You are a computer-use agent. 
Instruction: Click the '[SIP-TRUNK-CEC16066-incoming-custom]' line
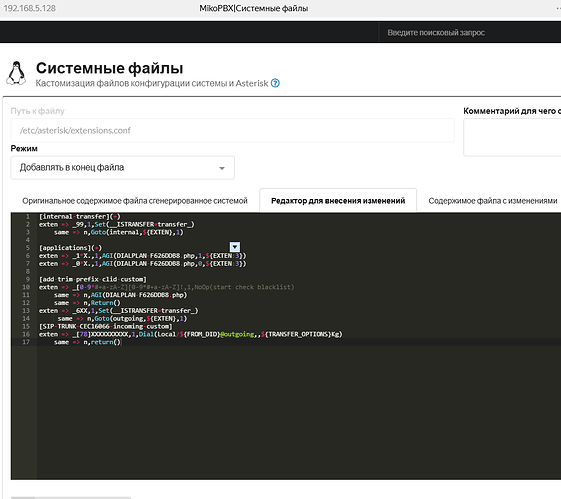[x=106, y=326]
